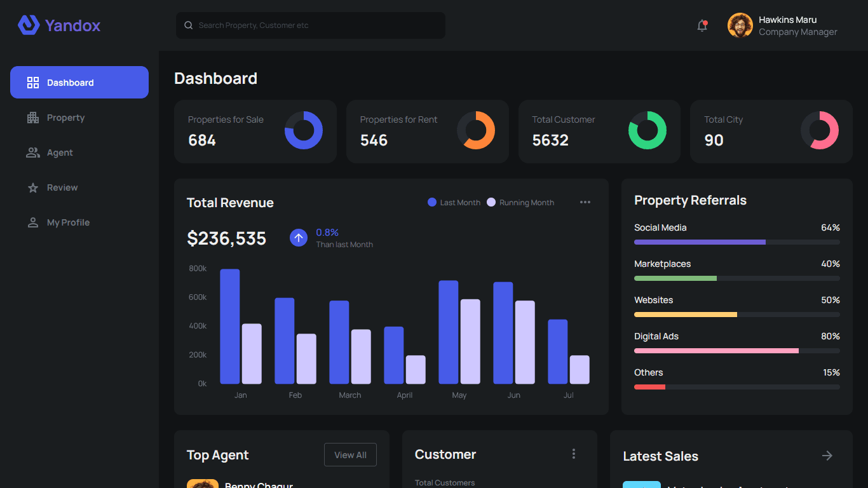Click the search magnifier icon

189,25
